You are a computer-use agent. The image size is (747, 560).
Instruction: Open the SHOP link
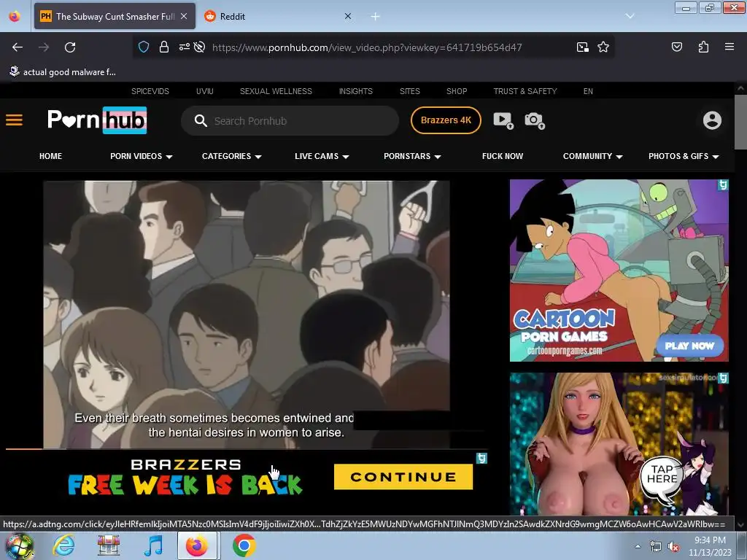click(x=457, y=91)
